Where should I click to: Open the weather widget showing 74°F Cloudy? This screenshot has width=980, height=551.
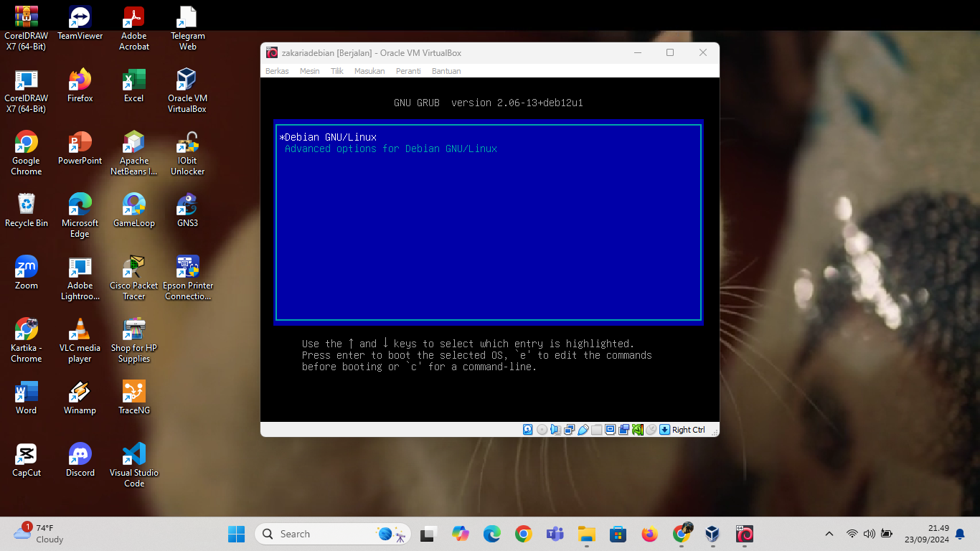[x=39, y=533]
